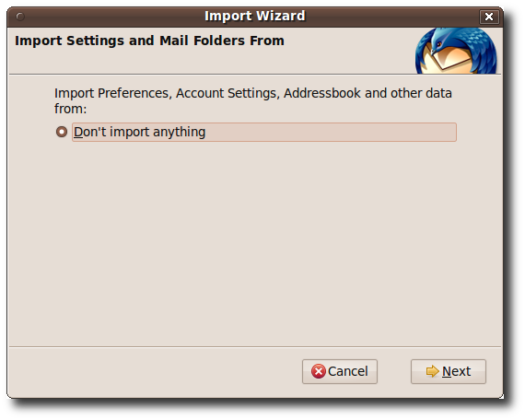Click the Import Settings and Mail Folders heading
The height and width of the screenshot is (420, 525).
tap(149, 41)
